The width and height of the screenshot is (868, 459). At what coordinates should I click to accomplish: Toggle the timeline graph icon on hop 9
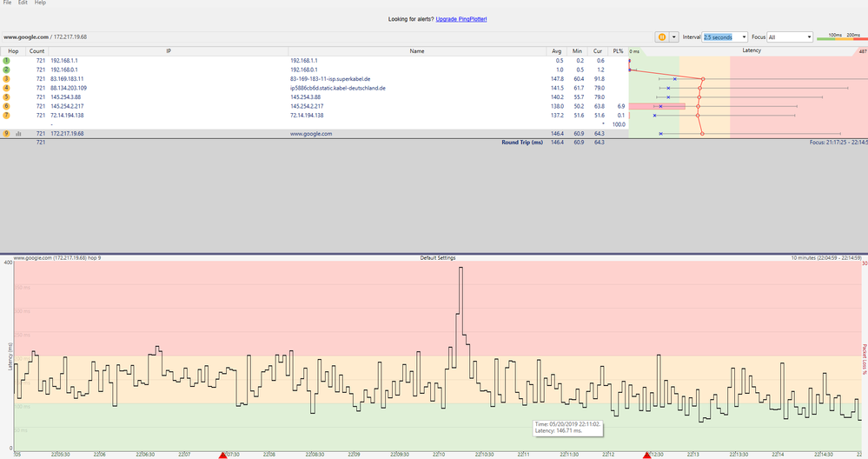[x=18, y=133]
